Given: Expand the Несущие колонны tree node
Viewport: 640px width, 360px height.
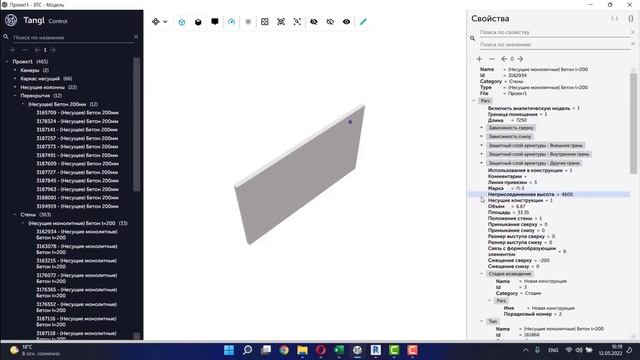Looking at the screenshot, I should pos(15,87).
